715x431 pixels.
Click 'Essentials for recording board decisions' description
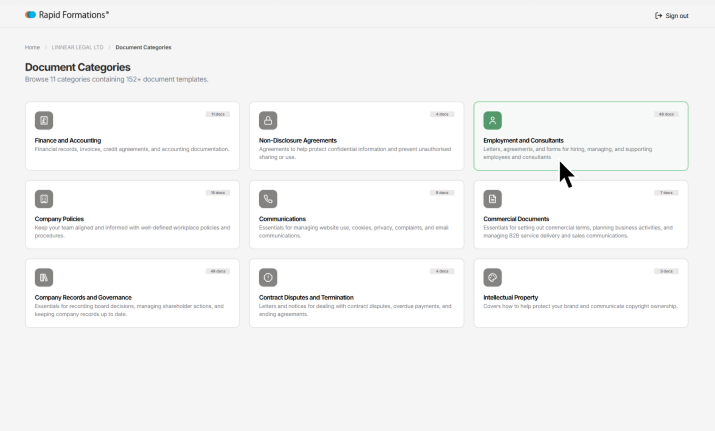(x=129, y=310)
